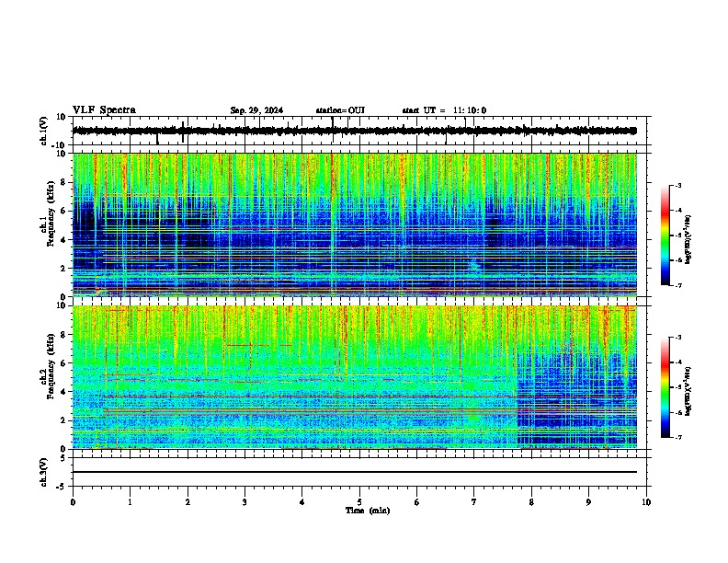Click the "5" tick on the time axis

[359, 502]
